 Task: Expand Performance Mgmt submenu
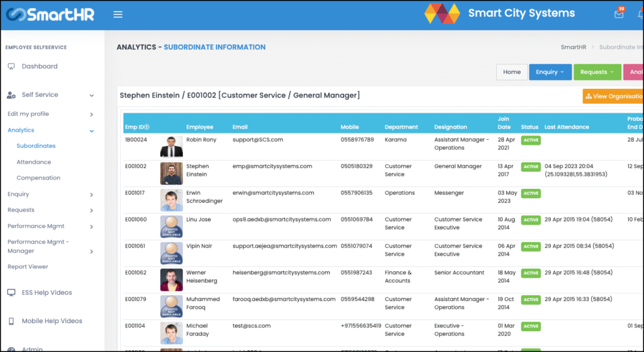pos(92,227)
